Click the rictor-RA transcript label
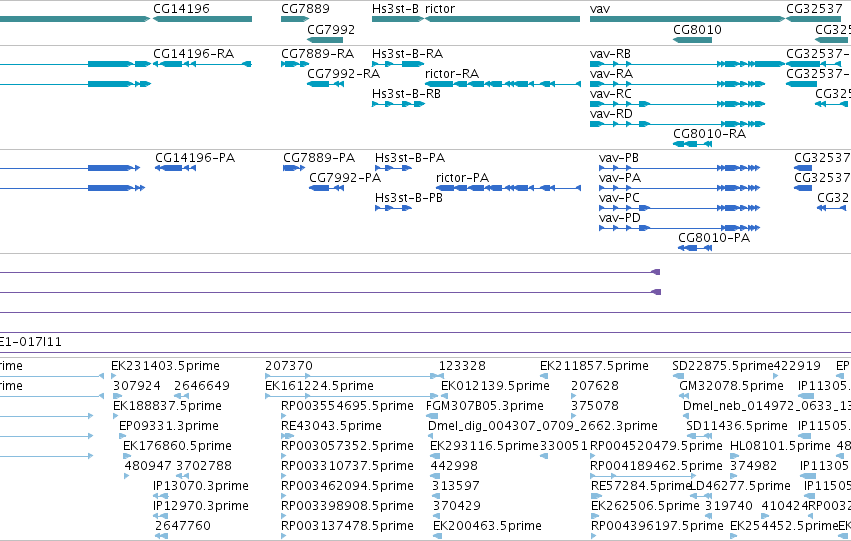 click(x=452, y=73)
